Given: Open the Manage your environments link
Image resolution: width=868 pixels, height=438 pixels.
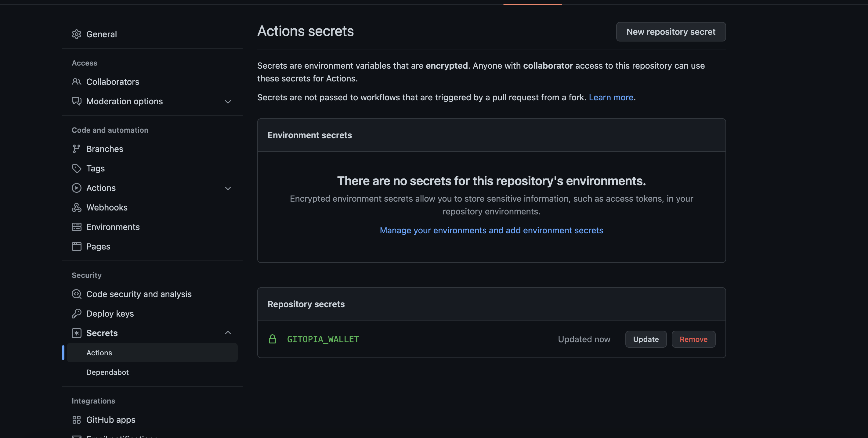Looking at the screenshot, I should pyautogui.click(x=491, y=230).
